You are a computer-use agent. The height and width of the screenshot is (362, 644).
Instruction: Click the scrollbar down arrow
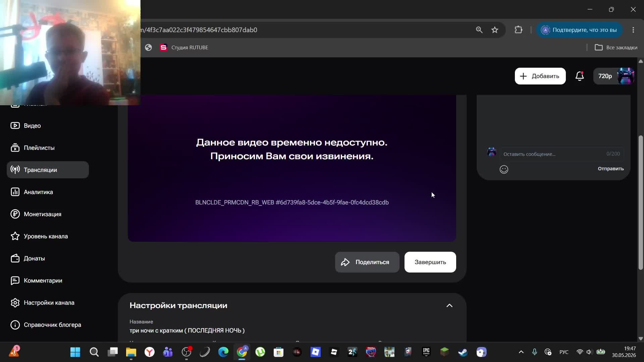click(641, 339)
